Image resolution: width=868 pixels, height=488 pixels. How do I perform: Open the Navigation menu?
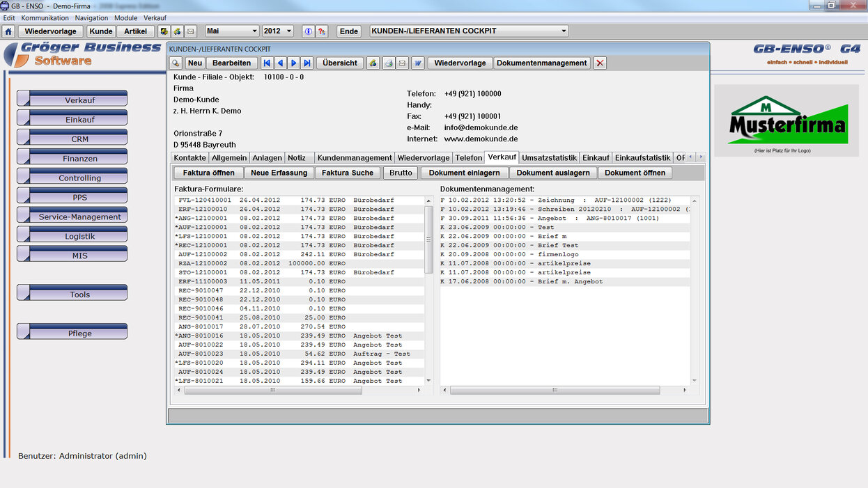pos(92,17)
